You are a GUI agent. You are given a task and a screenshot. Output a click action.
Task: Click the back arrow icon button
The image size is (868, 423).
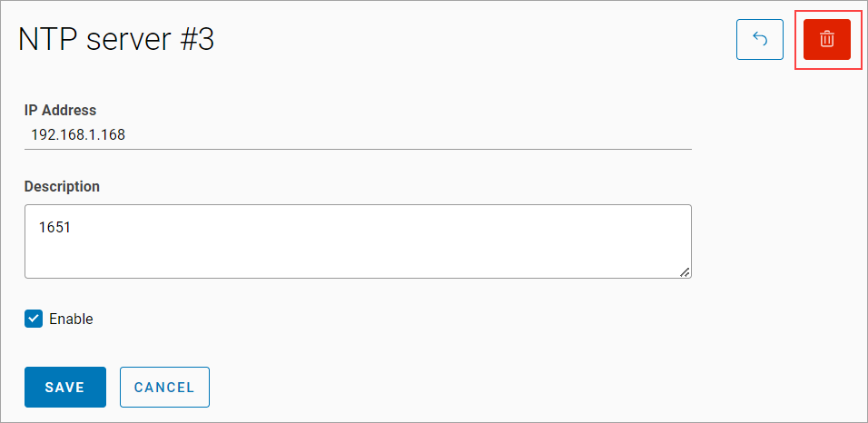coord(760,40)
